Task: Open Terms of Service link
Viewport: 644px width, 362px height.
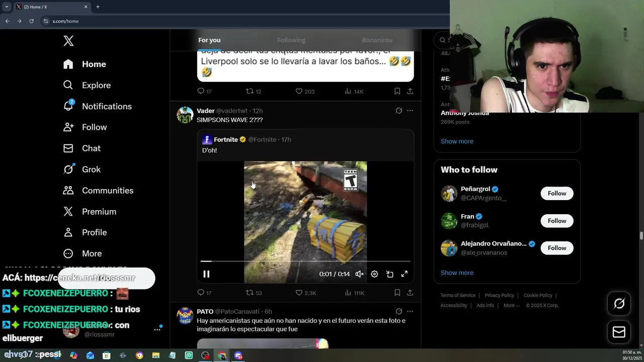Action: click(458, 296)
